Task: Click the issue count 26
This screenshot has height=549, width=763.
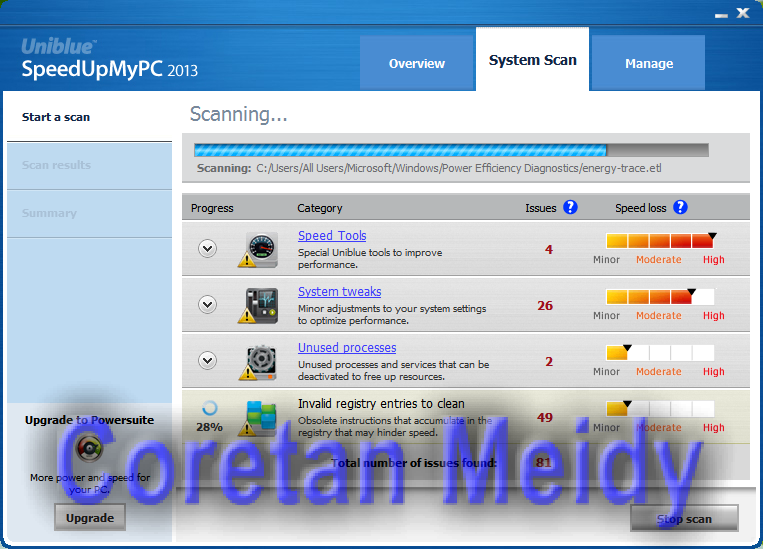Action: click(x=545, y=306)
